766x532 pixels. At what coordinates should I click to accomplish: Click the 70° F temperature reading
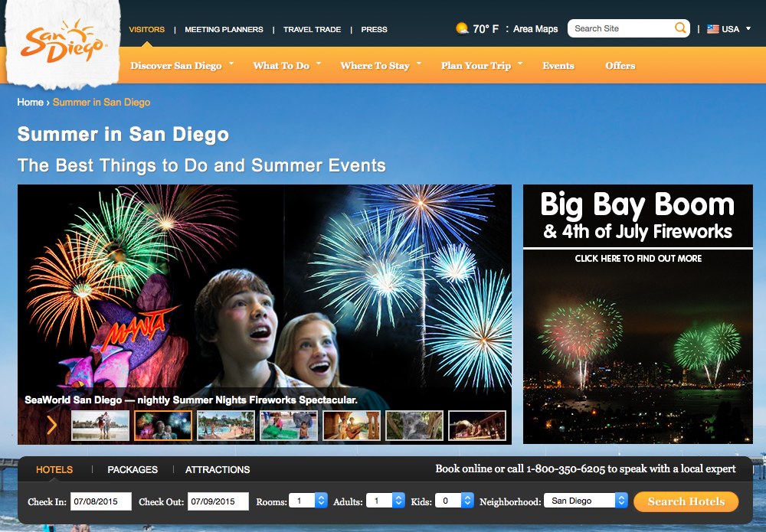486,29
